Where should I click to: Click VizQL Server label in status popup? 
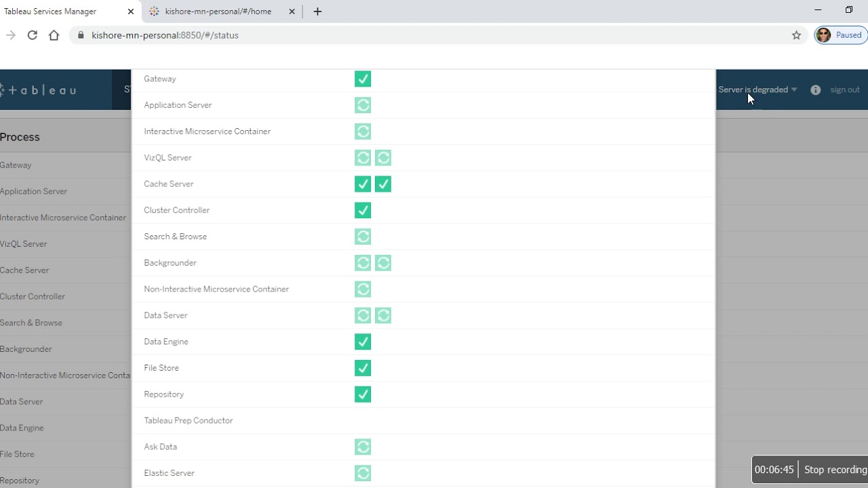click(167, 158)
